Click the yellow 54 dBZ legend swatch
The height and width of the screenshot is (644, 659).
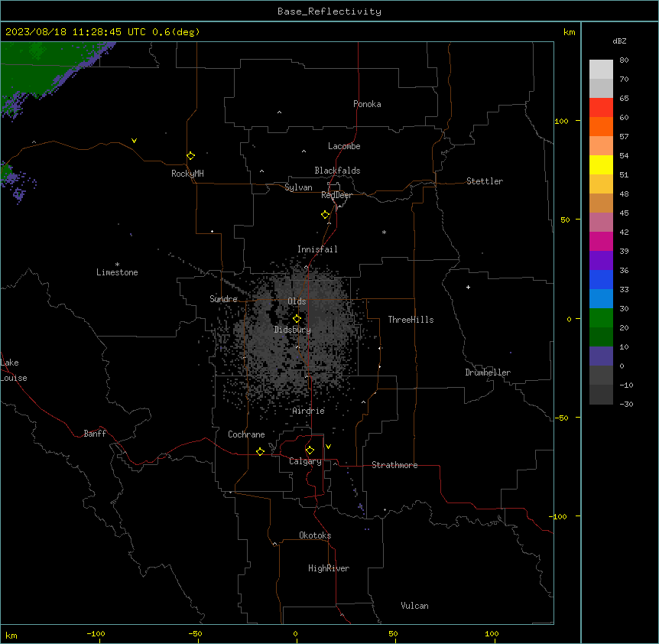(x=601, y=164)
